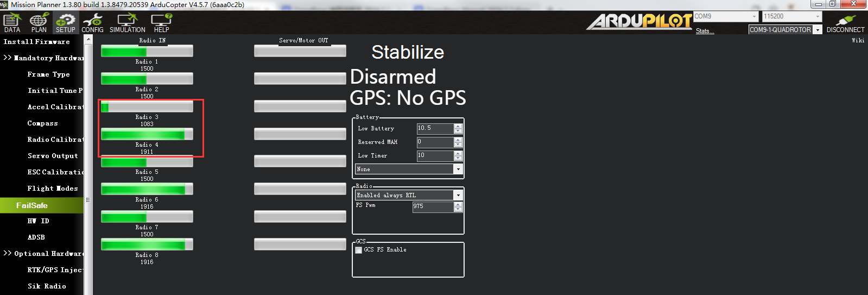
Task: Open the CONFIG tuning screen
Action: pos(92,23)
